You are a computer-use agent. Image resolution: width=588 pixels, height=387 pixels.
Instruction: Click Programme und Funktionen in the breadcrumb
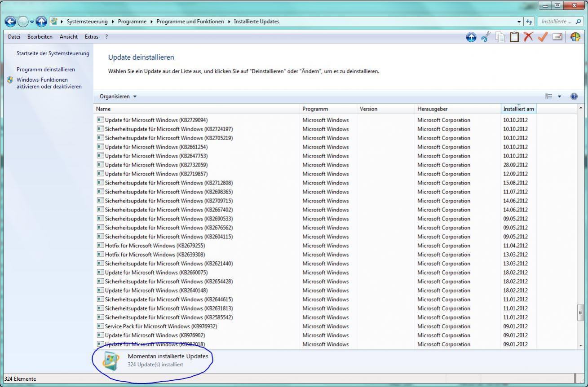190,22
